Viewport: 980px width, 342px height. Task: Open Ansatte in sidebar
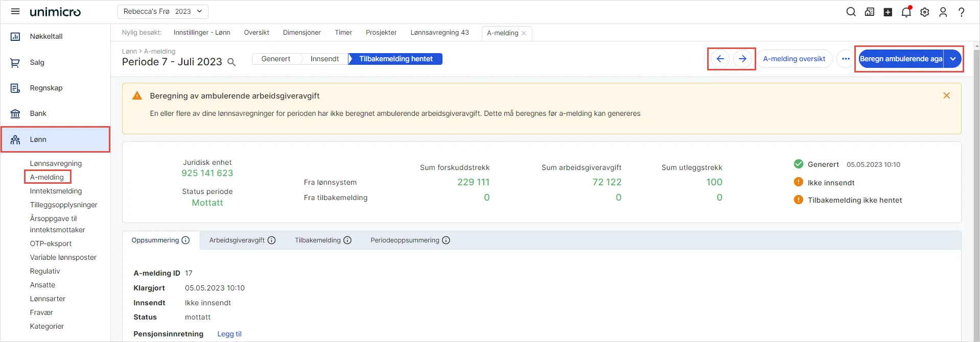click(x=42, y=285)
